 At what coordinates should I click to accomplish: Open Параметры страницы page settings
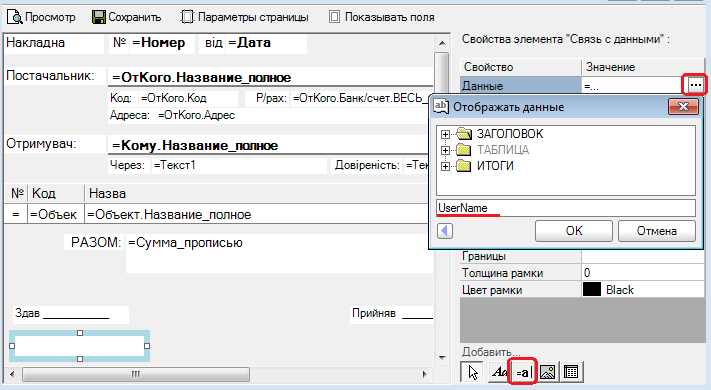tap(244, 17)
